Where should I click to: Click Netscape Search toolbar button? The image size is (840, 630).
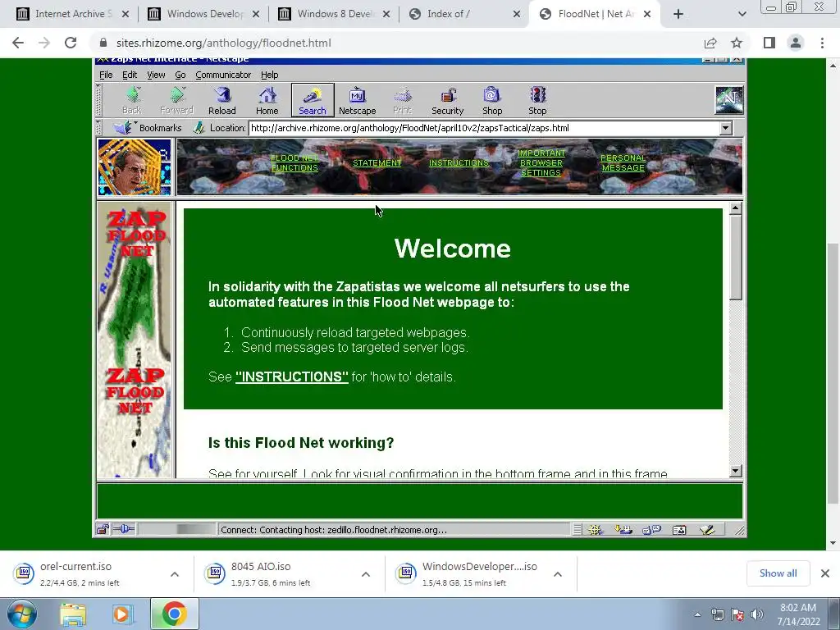click(x=313, y=100)
